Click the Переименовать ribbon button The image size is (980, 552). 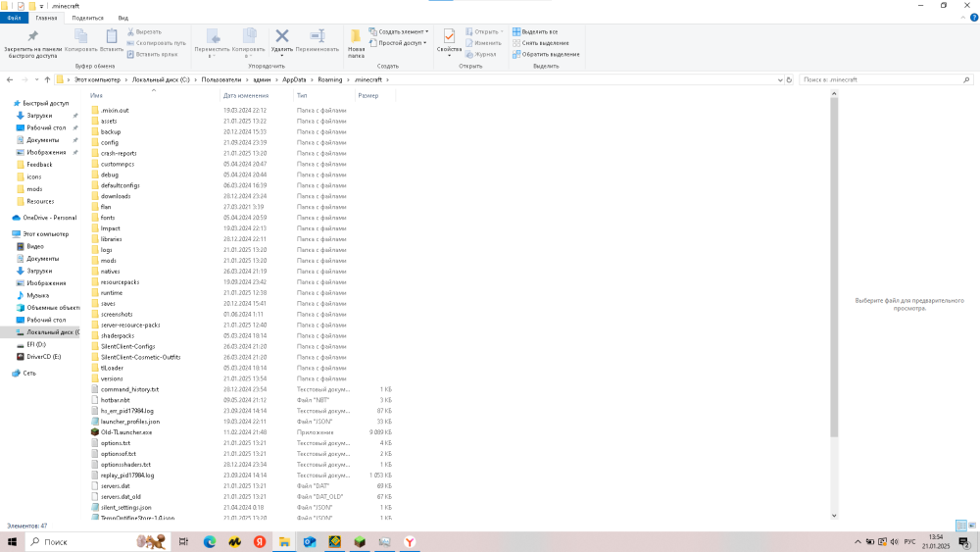(x=318, y=40)
